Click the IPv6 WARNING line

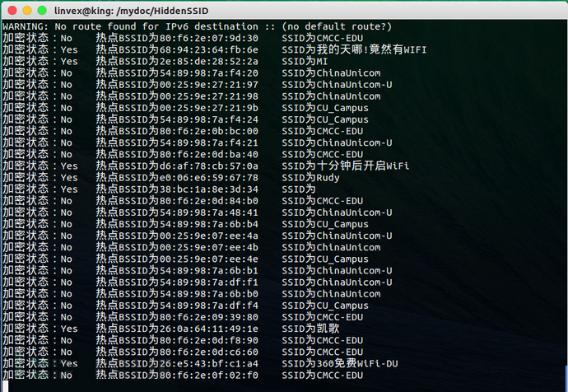pyautogui.click(x=197, y=26)
